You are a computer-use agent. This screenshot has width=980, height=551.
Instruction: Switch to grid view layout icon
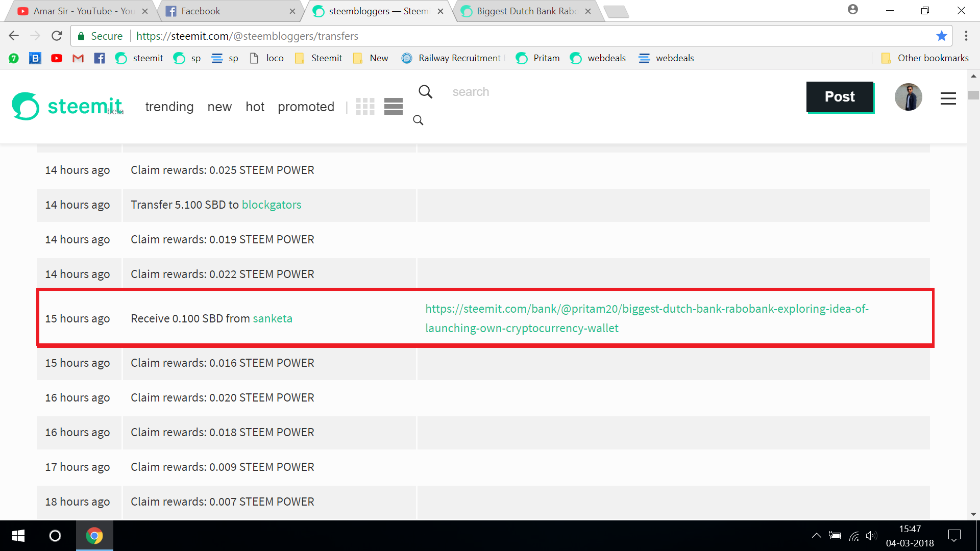coord(365,106)
